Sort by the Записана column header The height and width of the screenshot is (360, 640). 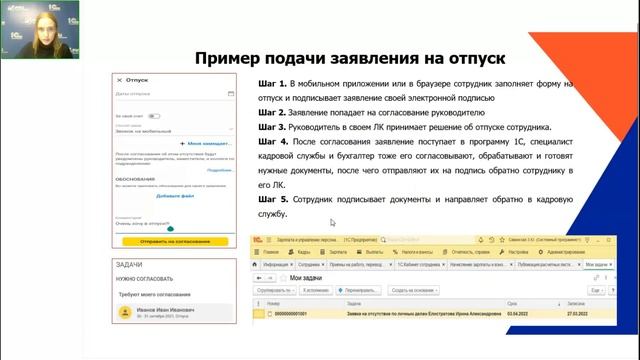coord(590,304)
